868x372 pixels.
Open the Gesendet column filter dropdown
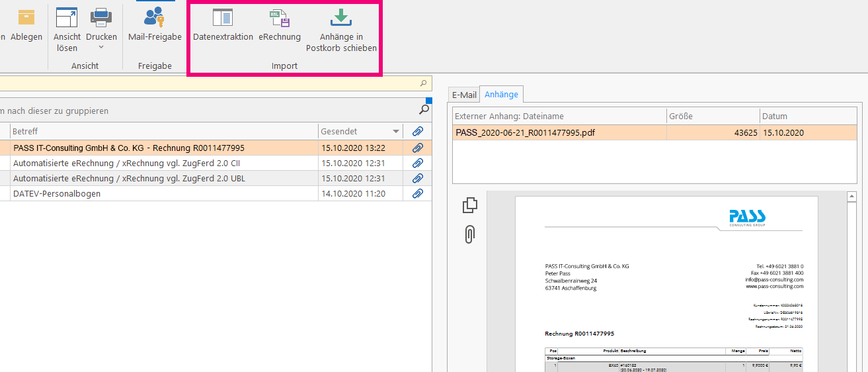(x=396, y=131)
